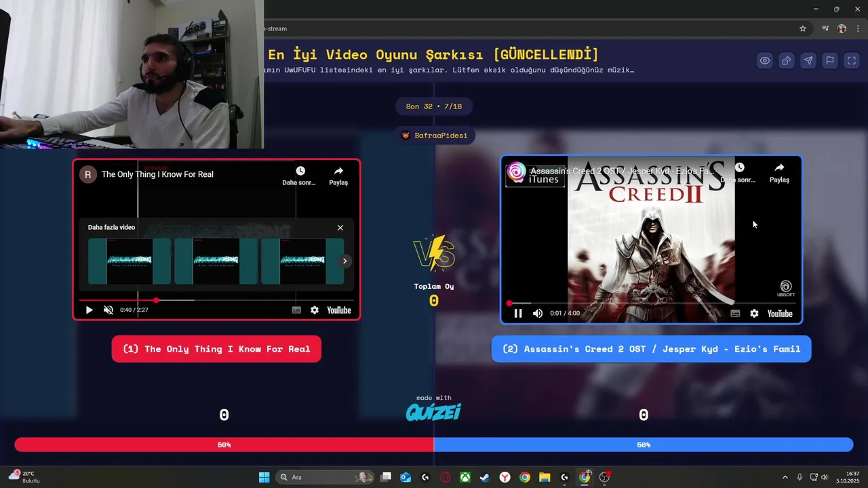Open settings gear on the right video
Viewport: 868px width, 488px height.
point(754,313)
